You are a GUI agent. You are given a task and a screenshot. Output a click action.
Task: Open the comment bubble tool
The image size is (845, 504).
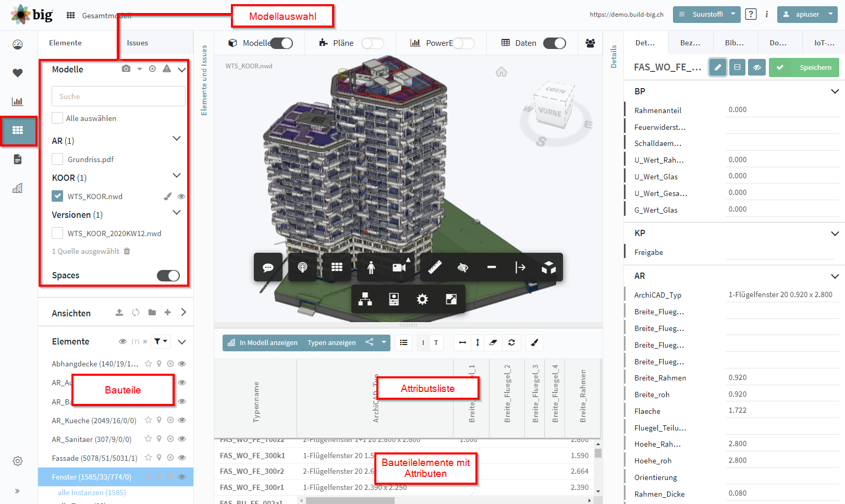click(268, 267)
